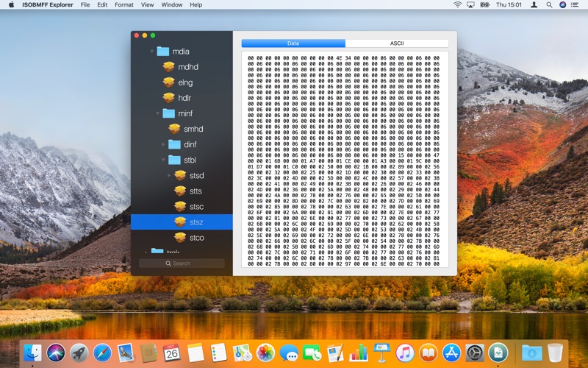Screen dimensions: 588x368
Task: Click the battery status icon
Action: [x=485, y=5]
